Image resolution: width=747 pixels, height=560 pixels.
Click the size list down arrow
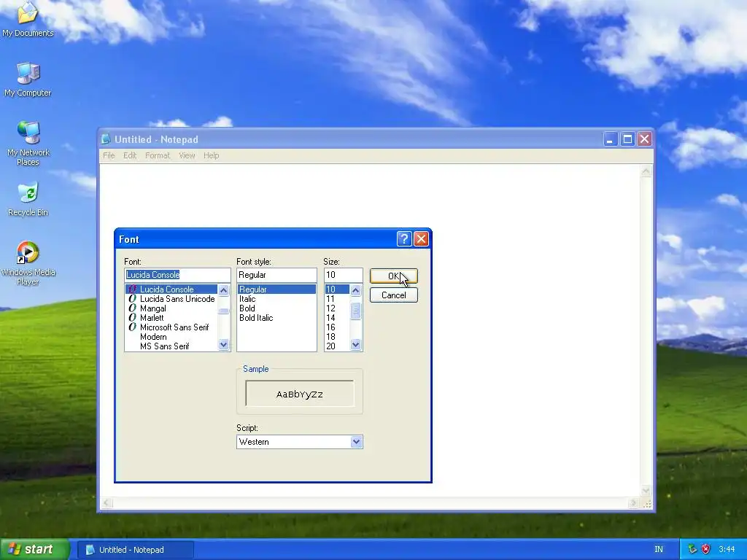point(355,345)
